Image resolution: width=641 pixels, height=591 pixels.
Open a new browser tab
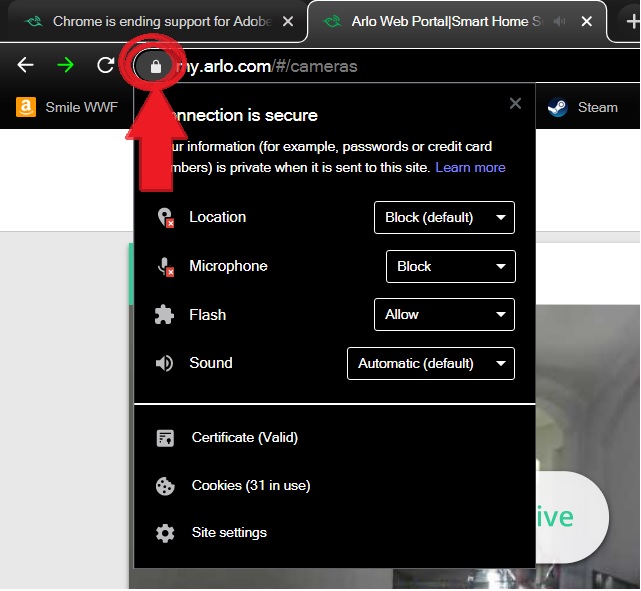[633, 21]
